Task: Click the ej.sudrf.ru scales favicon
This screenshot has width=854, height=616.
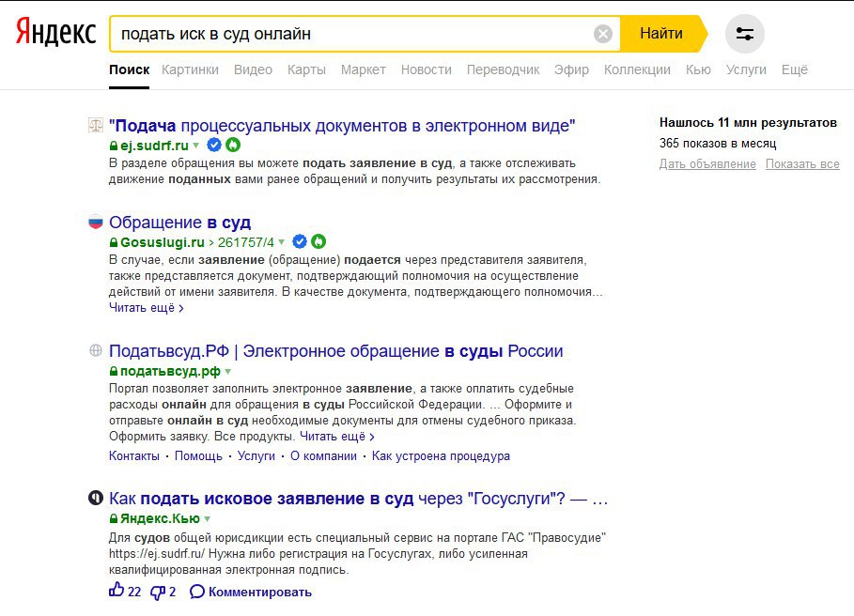Action: click(96, 126)
